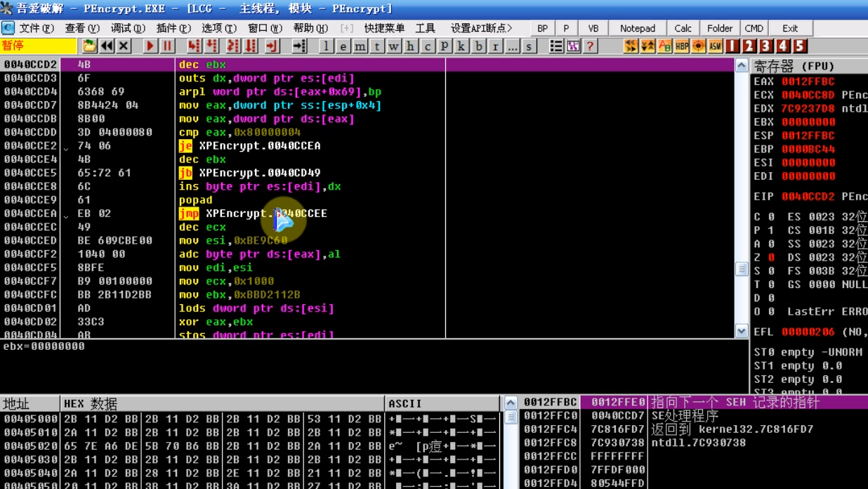This screenshot has width=868, height=489.
Task: Open the 选项(T) menu
Action: pyautogui.click(x=219, y=28)
